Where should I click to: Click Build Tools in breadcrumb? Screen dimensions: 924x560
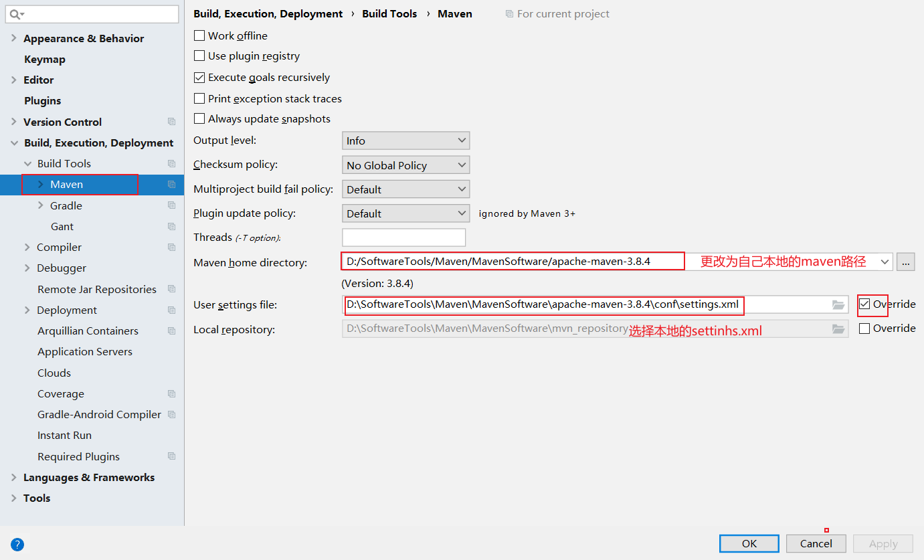pos(389,13)
